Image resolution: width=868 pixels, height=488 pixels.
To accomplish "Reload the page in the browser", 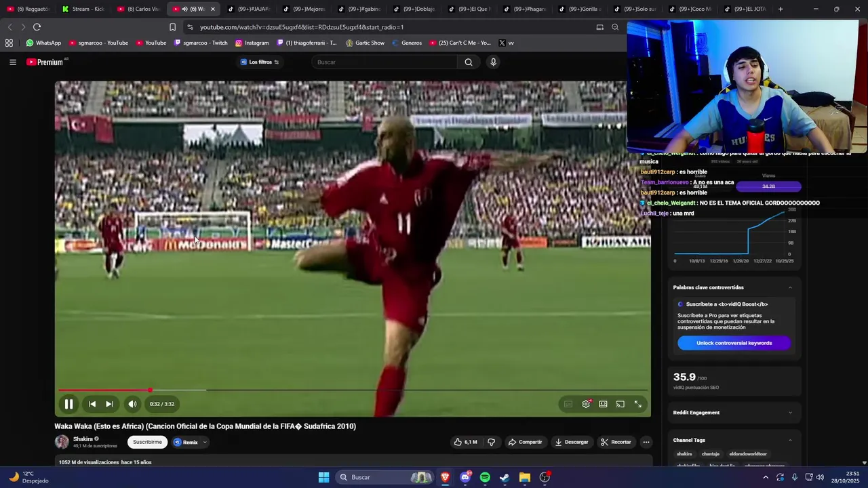I will coord(37,27).
